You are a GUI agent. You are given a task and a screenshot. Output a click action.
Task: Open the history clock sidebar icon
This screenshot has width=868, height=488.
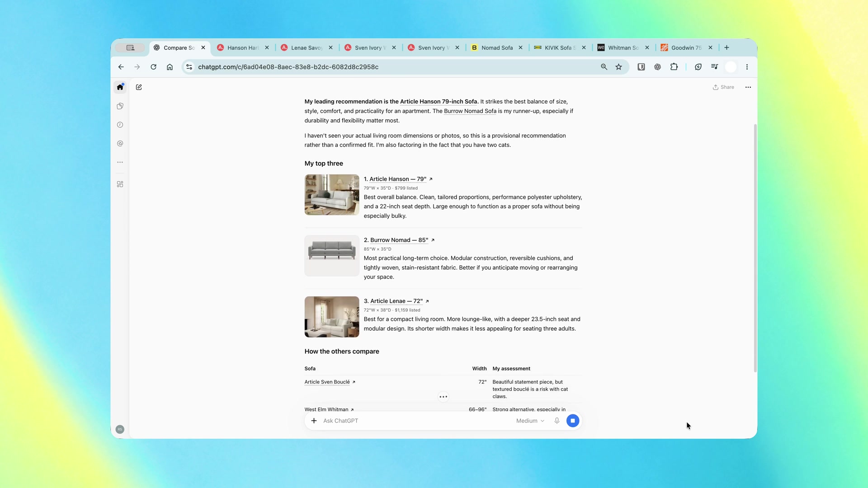[x=120, y=125]
